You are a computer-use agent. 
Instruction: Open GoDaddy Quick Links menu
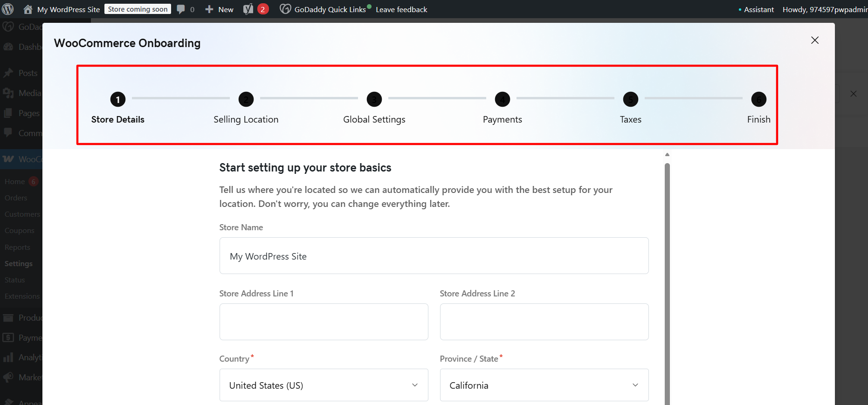click(x=330, y=9)
